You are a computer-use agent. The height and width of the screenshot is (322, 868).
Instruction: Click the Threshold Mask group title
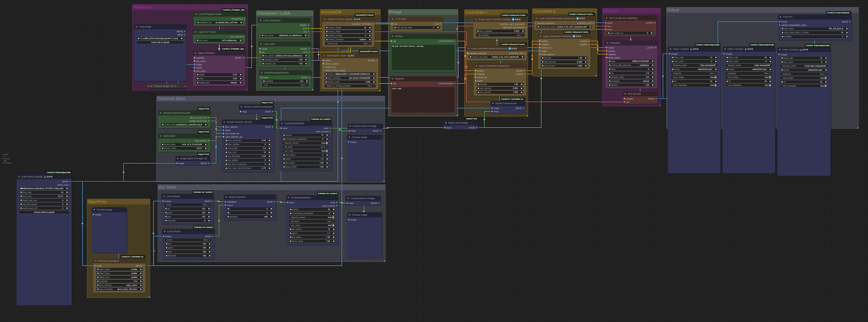tap(171, 99)
